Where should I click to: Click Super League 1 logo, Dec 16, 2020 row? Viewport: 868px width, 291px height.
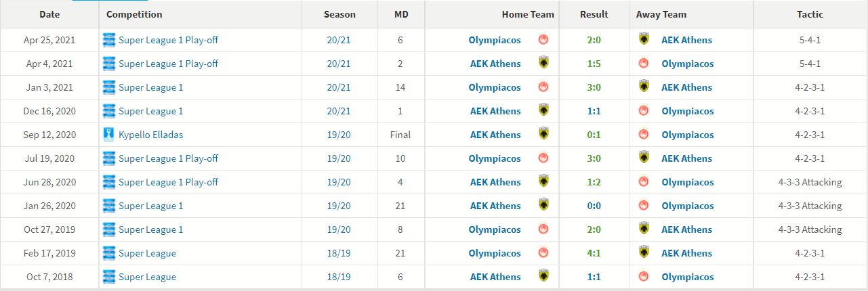tap(109, 111)
